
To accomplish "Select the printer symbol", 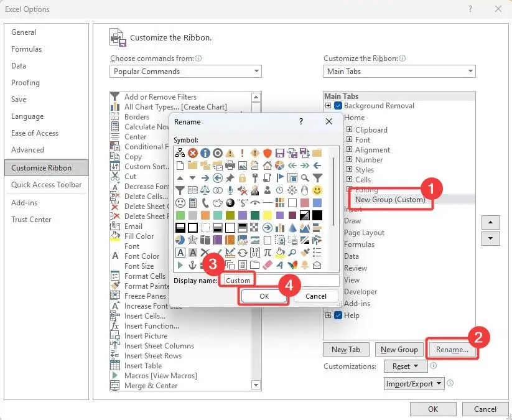I will pos(230,166).
